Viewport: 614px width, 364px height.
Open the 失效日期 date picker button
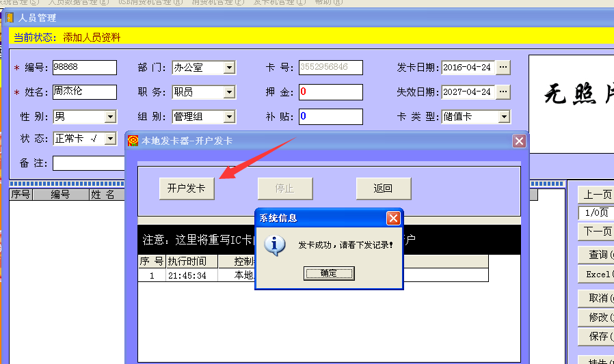503,92
